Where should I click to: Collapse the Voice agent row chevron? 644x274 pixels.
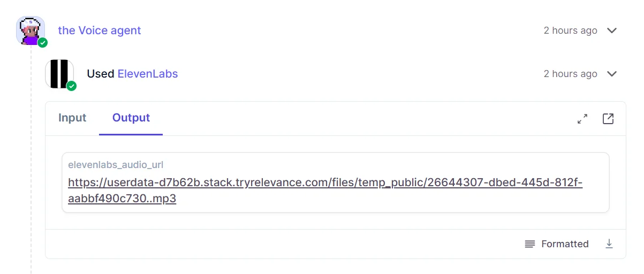(x=612, y=31)
